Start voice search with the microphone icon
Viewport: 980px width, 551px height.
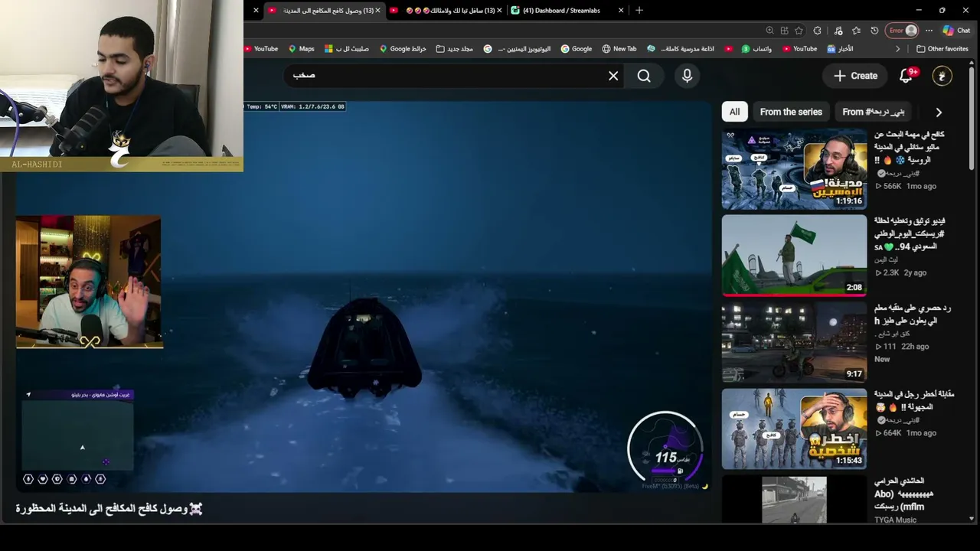[x=687, y=76]
